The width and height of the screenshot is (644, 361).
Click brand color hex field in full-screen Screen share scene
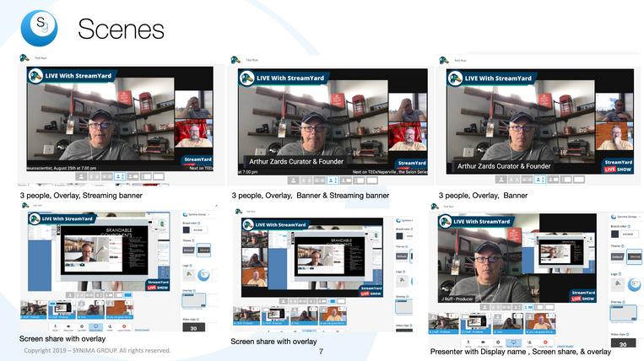199,229
